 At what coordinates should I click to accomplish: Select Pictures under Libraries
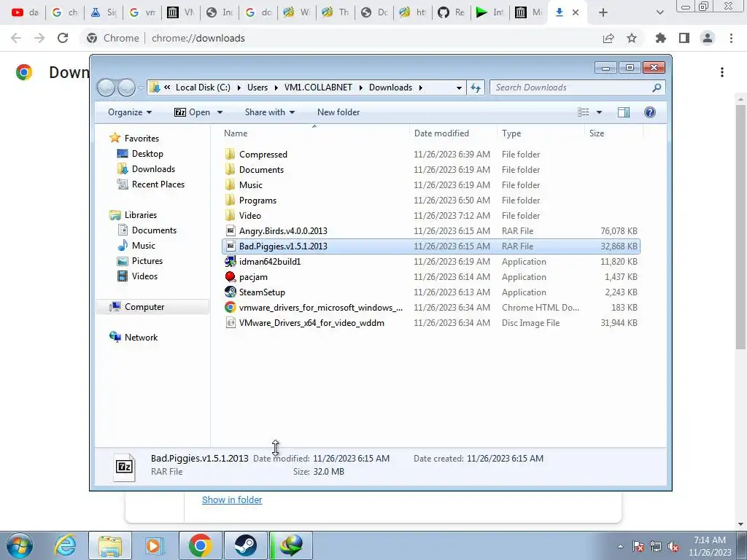(x=147, y=261)
